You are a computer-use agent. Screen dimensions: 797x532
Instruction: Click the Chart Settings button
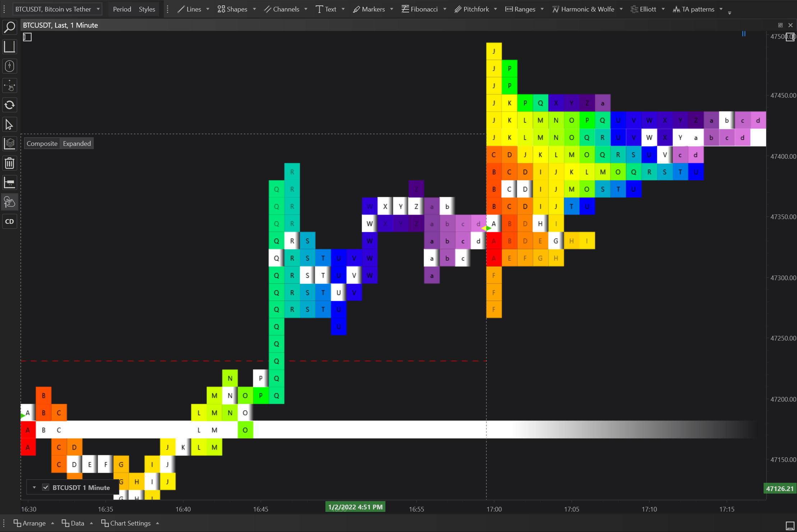[x=130, y=523]
